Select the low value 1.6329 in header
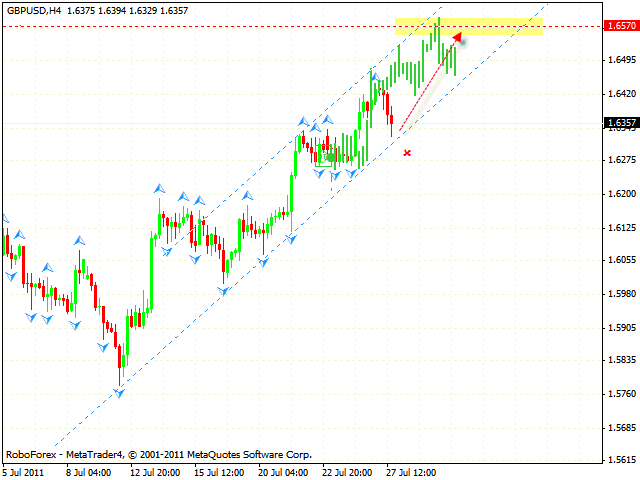Viewport: 640px width, 480px height. [143, 11]
